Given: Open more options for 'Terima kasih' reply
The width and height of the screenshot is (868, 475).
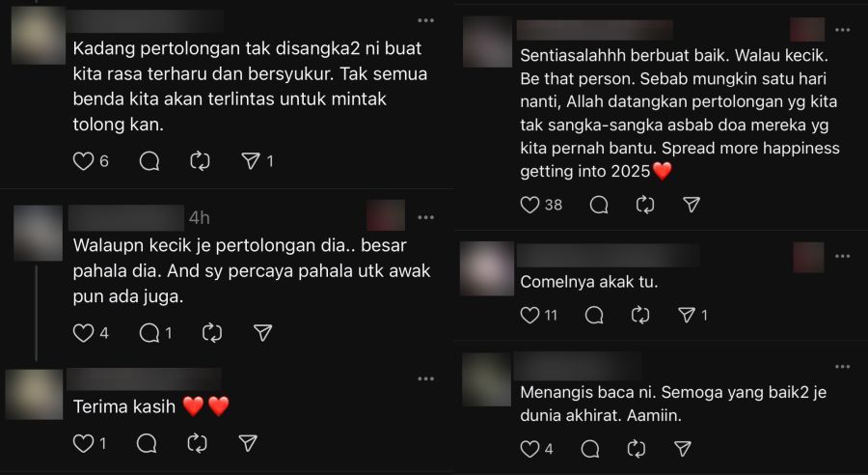Looking at the screenshot, I should click(x=425, y=379).
